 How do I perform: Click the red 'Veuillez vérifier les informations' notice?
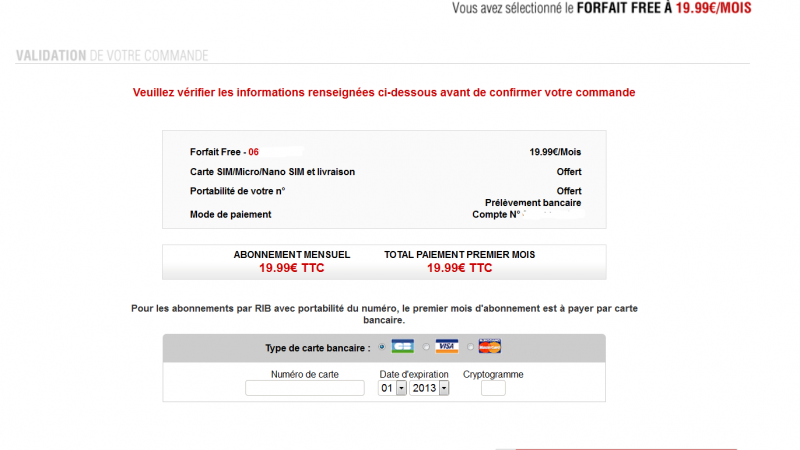(384, 92)
